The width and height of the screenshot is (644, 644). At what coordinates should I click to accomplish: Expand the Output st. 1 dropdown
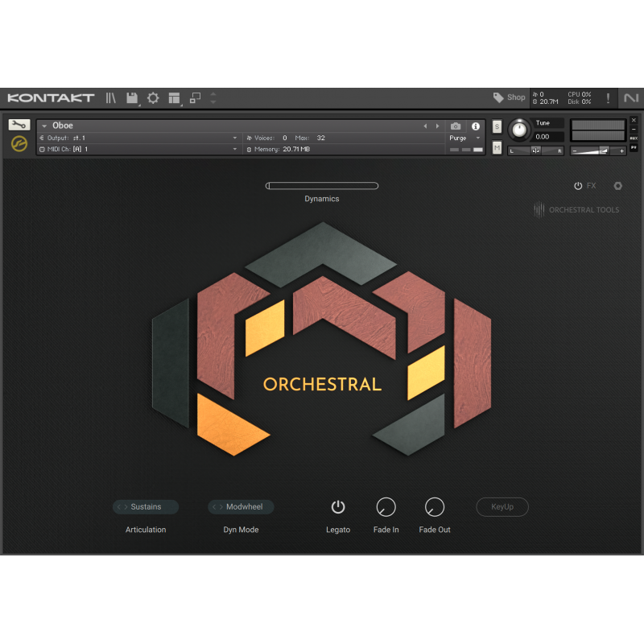click(x=235, y=138)
